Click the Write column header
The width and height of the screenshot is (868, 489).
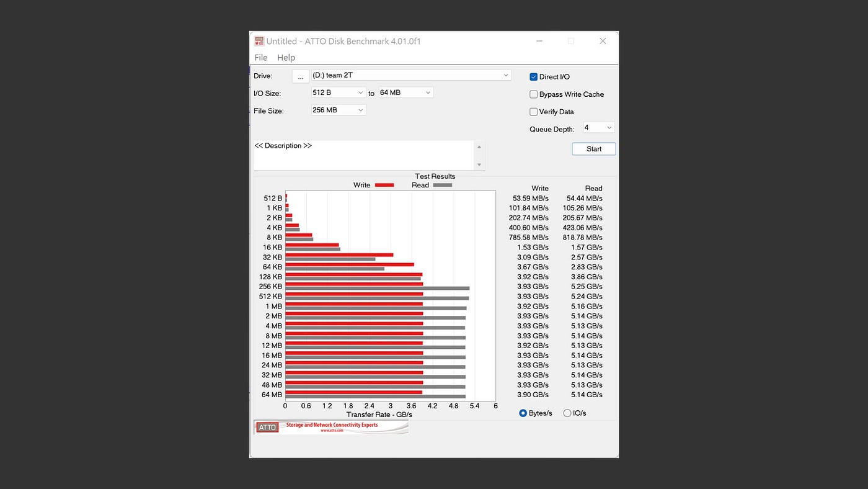click(540, 189)
